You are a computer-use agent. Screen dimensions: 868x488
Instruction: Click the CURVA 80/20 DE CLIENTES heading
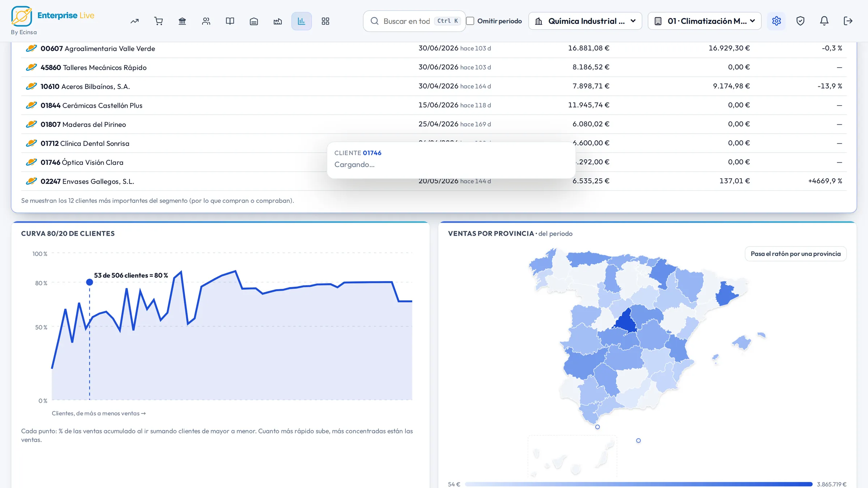(x=68, y=234)
